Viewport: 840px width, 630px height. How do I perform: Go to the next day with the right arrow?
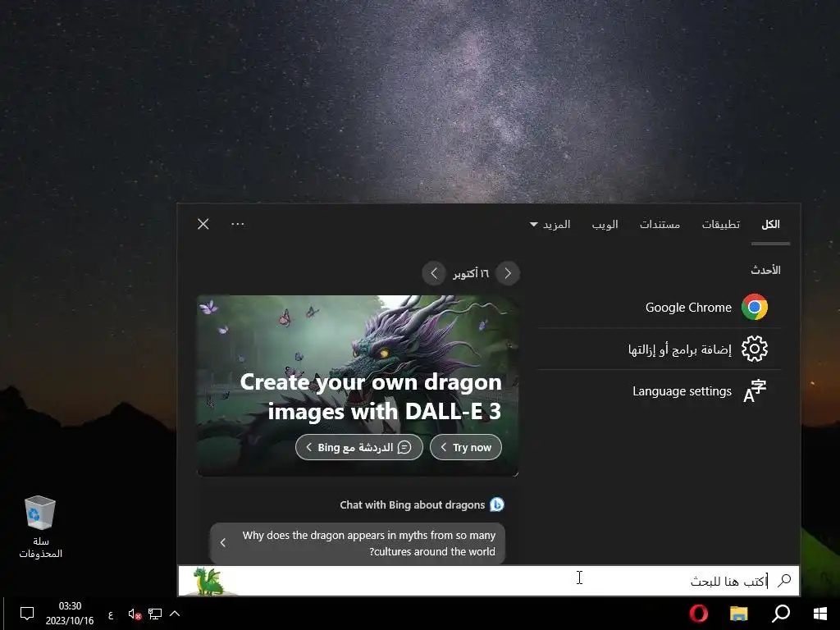point(508,274)
